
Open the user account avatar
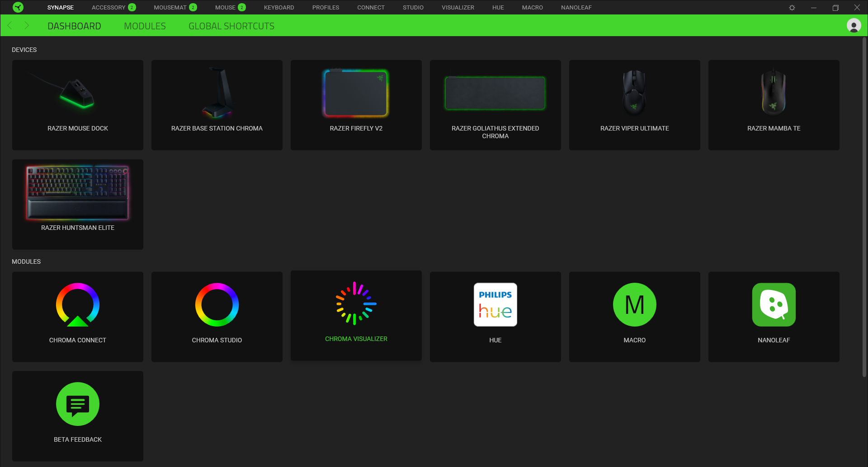[x=854, y=25]
